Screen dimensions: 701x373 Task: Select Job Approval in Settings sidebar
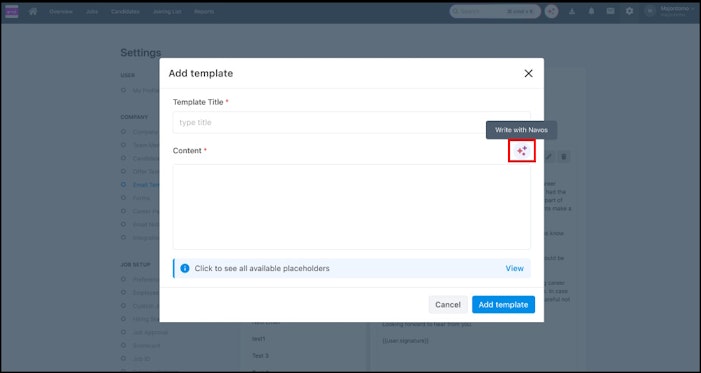click(150, 332)
